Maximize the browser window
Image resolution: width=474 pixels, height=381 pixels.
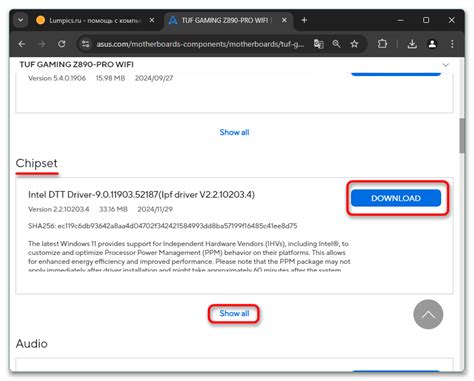tap(426, 20)
